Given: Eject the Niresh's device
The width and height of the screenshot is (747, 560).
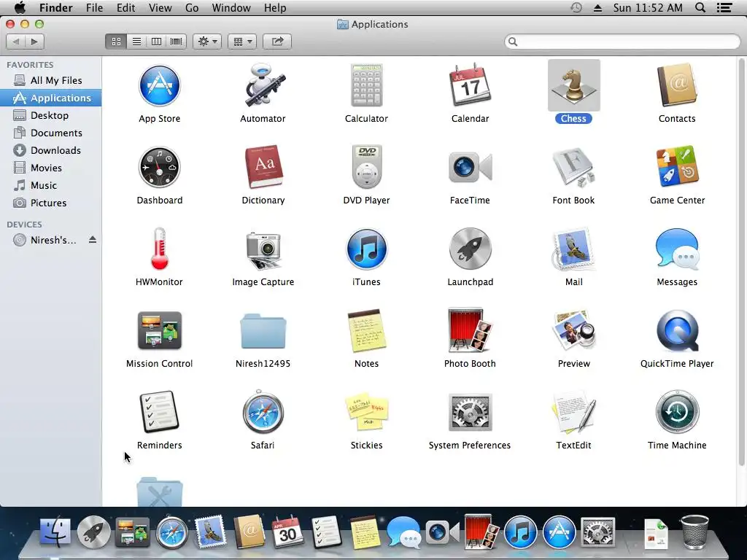Looking at the screenshot, I should pos(93,239).
